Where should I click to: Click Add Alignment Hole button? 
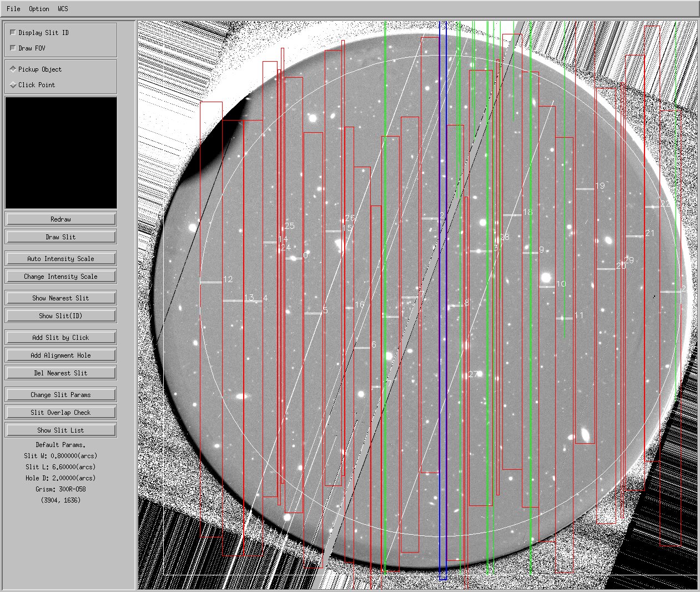61,355
